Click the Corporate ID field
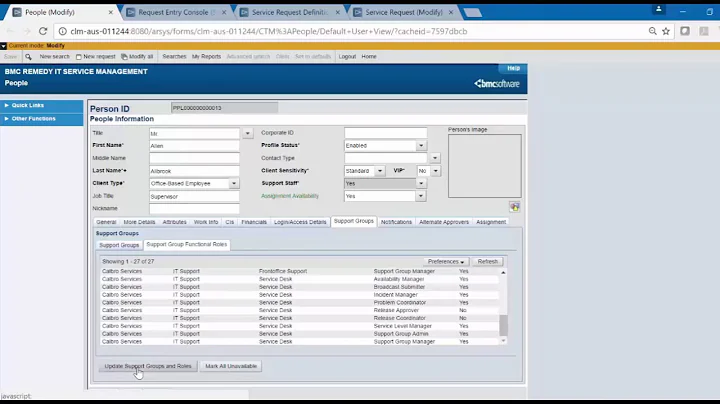 pos(385,133)
